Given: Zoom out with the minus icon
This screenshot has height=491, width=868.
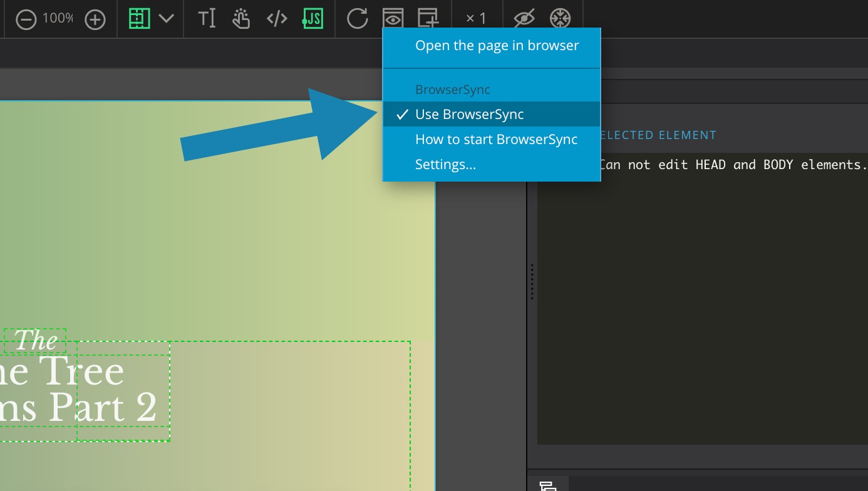Looking at the screenshot, I should click(26, 19).
